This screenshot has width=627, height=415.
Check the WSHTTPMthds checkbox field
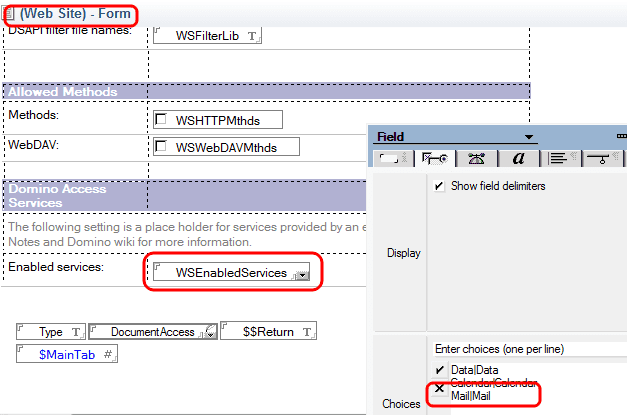coord(162,121)
